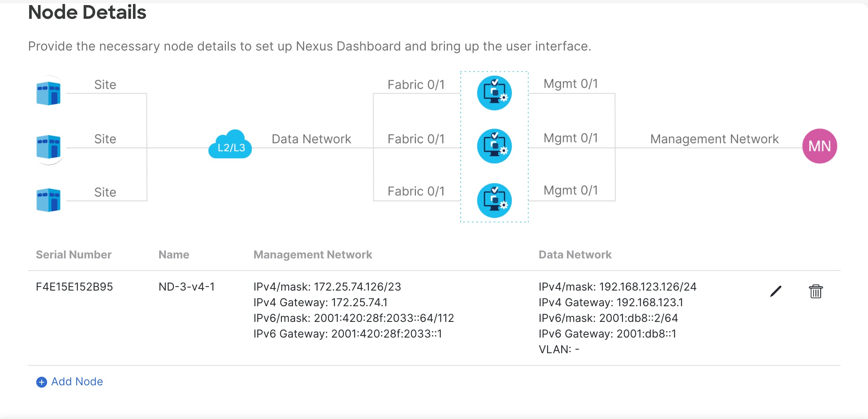Click serial number F4E15E152B95

point(74,287)
